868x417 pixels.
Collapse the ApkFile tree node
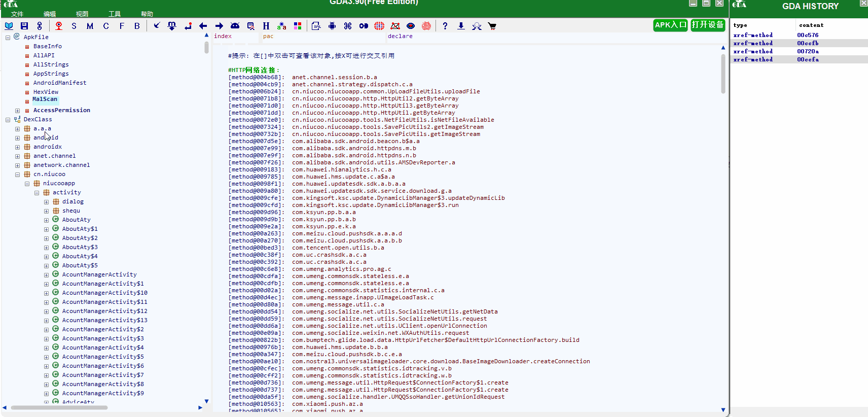point(8,38)
